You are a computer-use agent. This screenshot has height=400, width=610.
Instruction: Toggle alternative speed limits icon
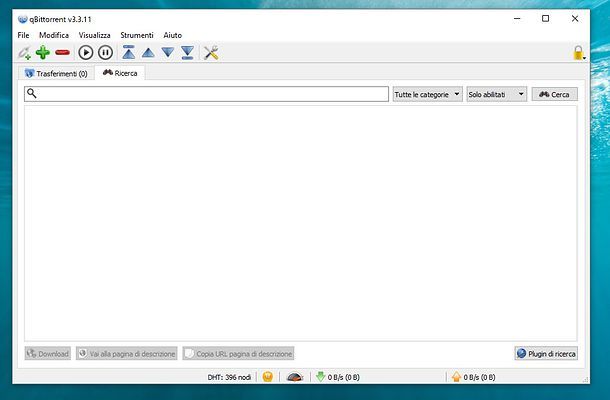click(294, 377)
